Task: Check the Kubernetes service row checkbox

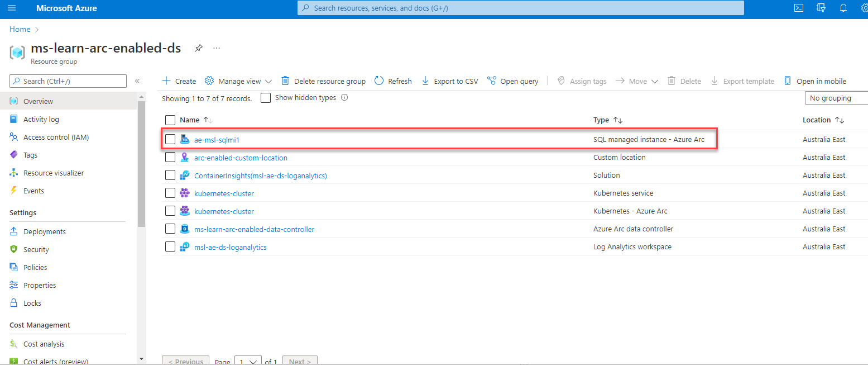Action: (x=170, y=193)
